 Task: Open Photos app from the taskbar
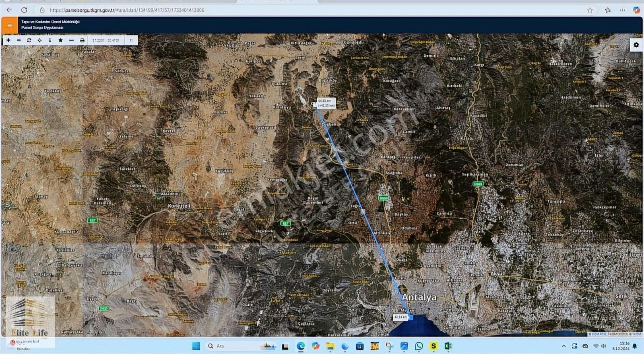(x=404, y=346)
